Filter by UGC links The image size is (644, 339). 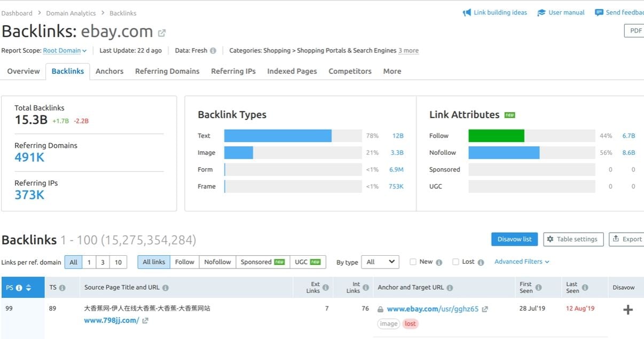[x=308, y=262]
